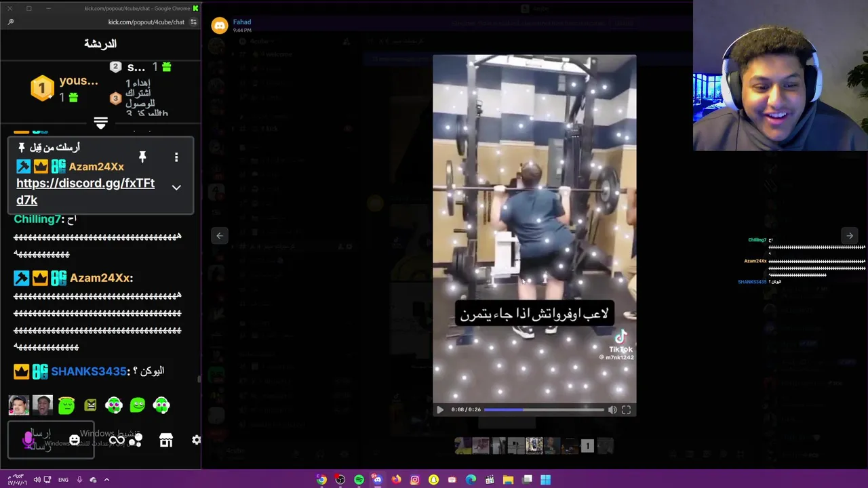The image size is (868, 488).
Task: Seek using the video progress bar
Action: point(544,409)
